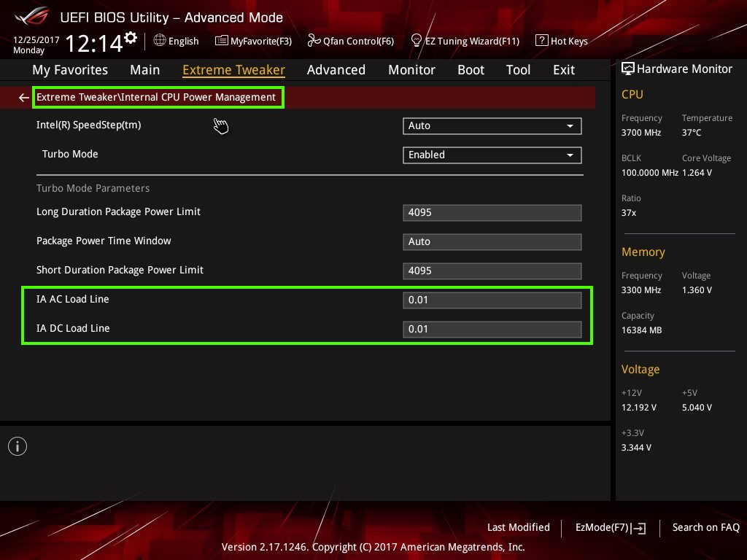Click the back arrow icon
The width and height of the screenshot is (747, 560).
point(24,98)
